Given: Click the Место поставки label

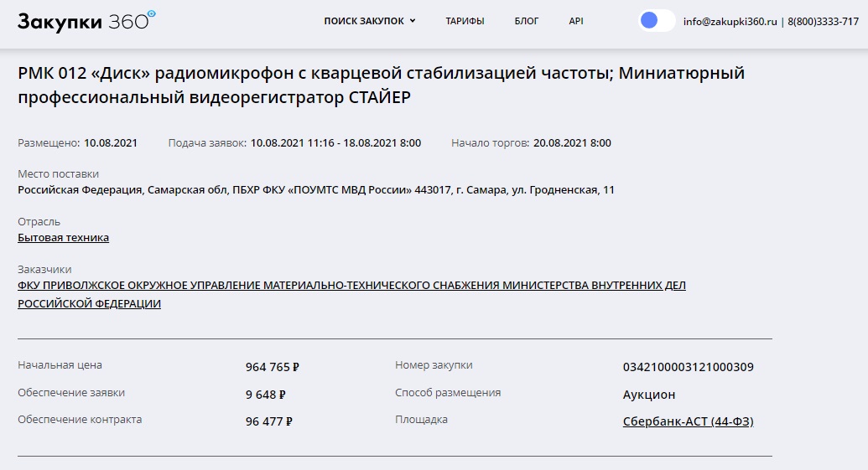Looking at the screenshot, I should (x=58, y=174).
